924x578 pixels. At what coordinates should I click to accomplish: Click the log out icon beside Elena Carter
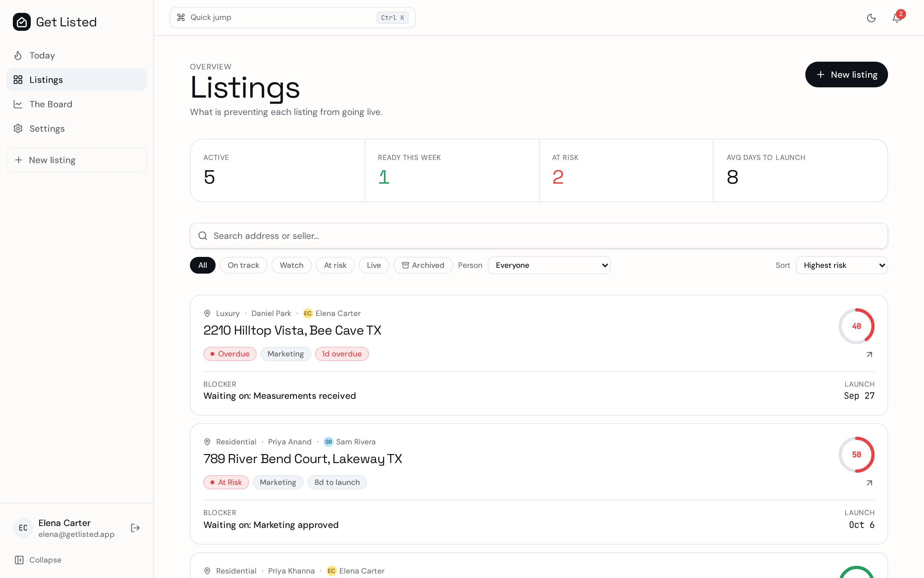pyautogui.click(x=135, y=528)
